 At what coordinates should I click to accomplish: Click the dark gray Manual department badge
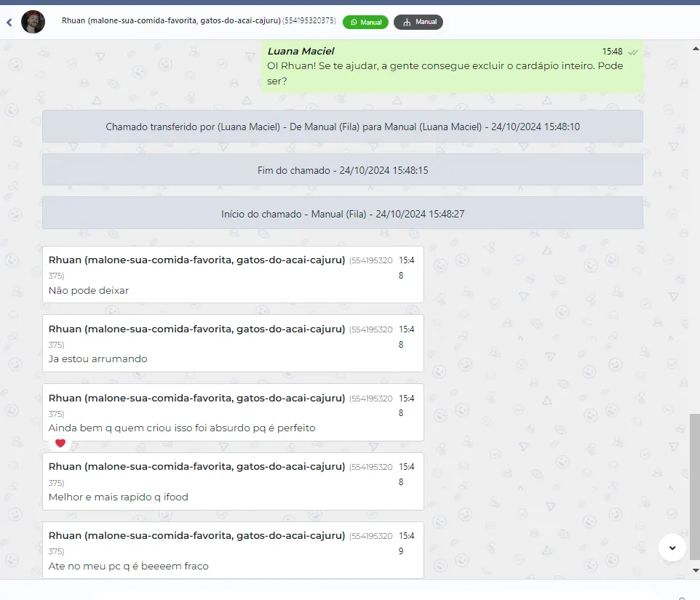point(418,22)
